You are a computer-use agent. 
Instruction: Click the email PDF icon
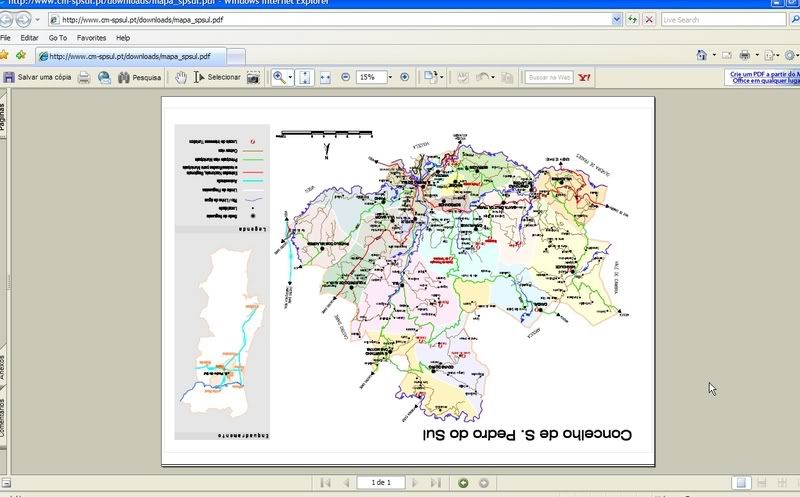(104, 78)
